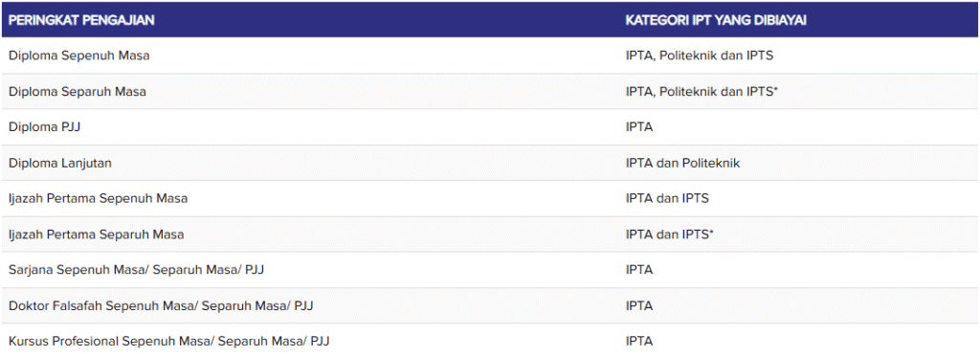Click the Diploma PJJ cell

(x=44, y=127)
